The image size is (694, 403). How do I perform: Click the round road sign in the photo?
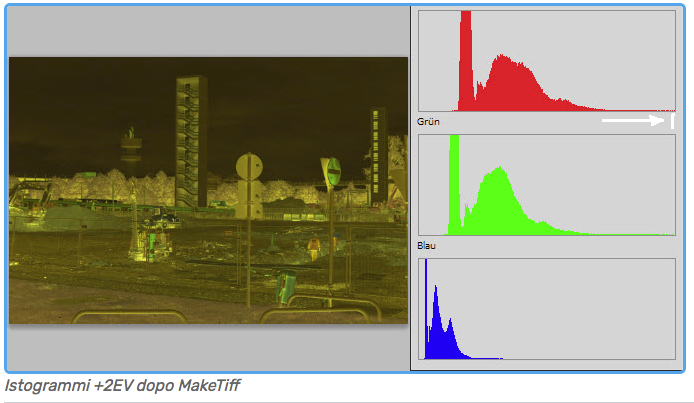[248, 166]
